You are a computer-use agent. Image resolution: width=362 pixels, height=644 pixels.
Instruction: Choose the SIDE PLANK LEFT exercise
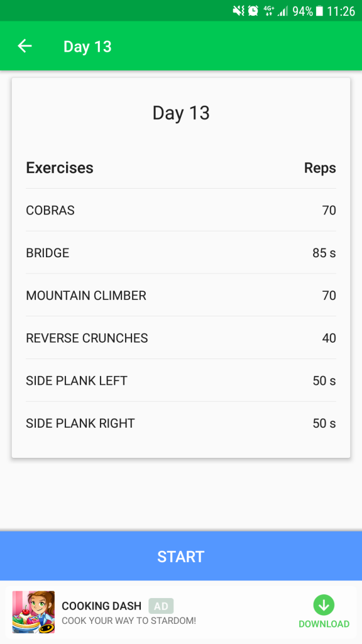(x=181, y=380)
